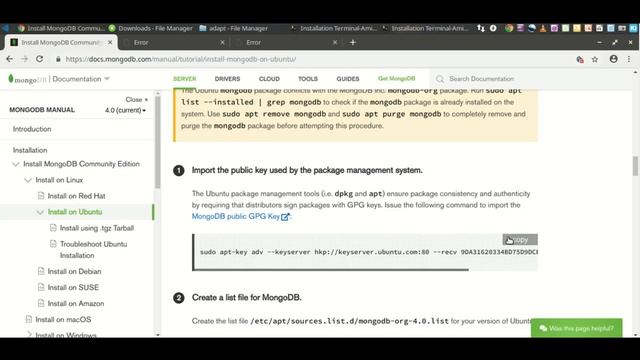Expand the Install on Windows chevron
Screen dimensions: 640x360
pos(29,335)
